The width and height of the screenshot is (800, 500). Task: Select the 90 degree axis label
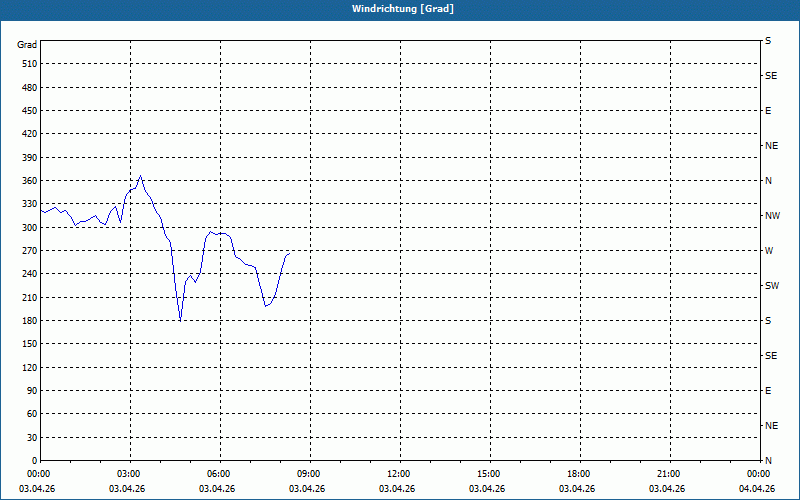click(x=32, y=391)
